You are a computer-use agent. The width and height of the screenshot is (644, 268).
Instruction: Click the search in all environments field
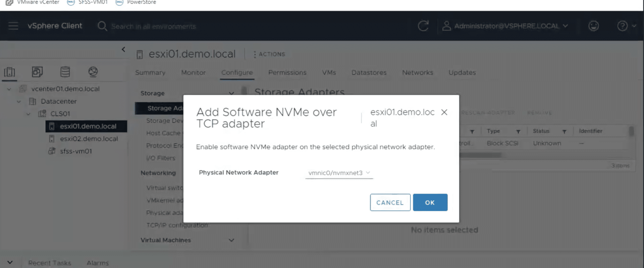[154, 26]
